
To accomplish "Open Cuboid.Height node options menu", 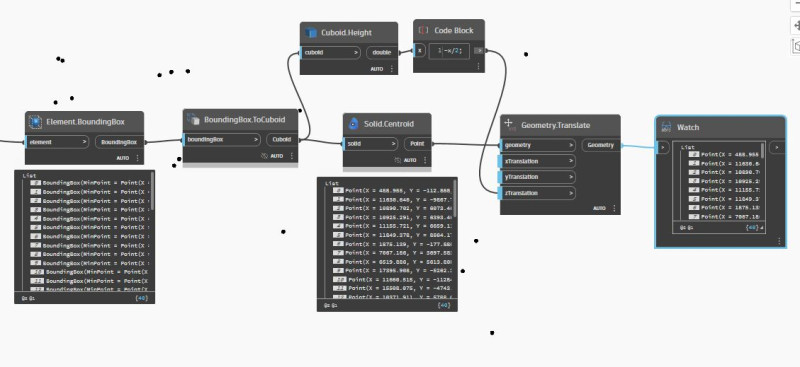I will 391,68.
